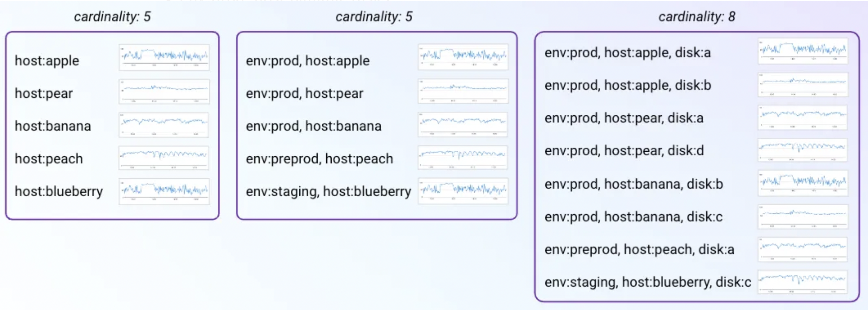Screen dimensions: 868x310
Task: Click the host:peach graph thumbnail
Action: click(164, 157)
